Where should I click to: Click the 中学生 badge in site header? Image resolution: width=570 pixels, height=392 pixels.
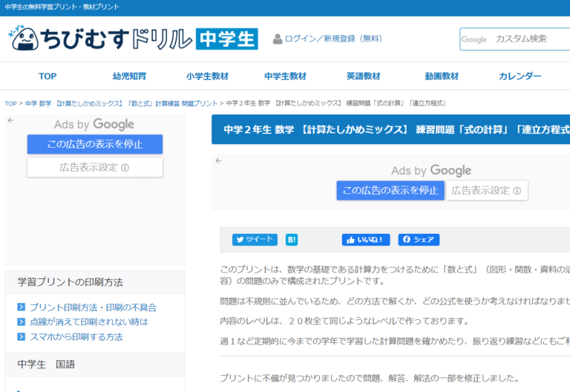(227, 39)
